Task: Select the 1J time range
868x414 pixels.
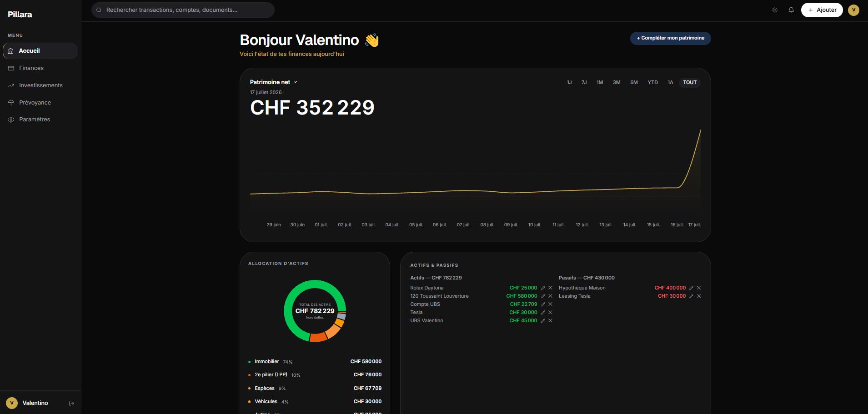Action: 569,83
